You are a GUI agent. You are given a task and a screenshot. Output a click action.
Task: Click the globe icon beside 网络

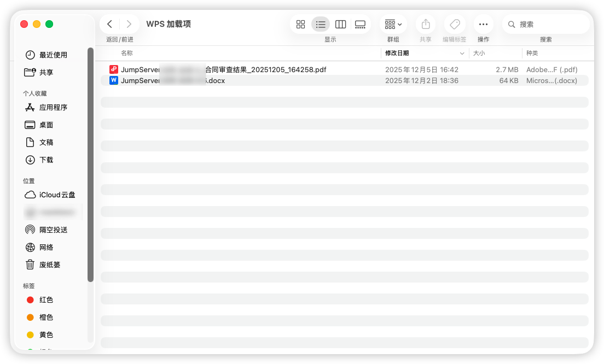point(30,248)
